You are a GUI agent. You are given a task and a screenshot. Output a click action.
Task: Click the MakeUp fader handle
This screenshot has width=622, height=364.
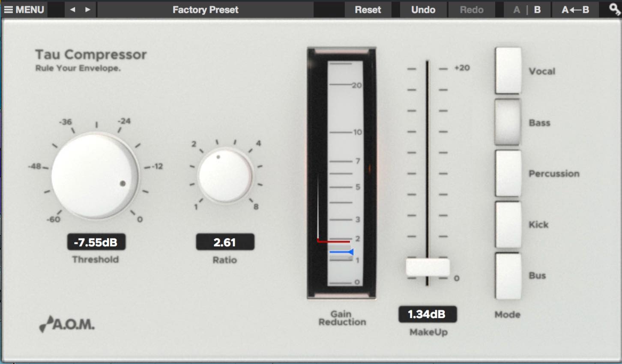pyautogui.click(x=428, y=267)
